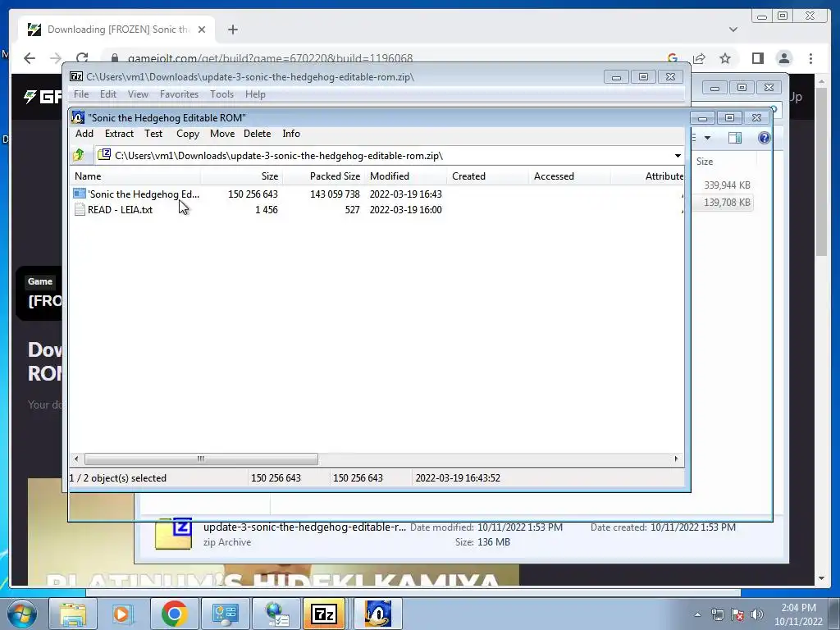
Task: Click the up-folder green arrow icon
Action: tap(79, 155)
